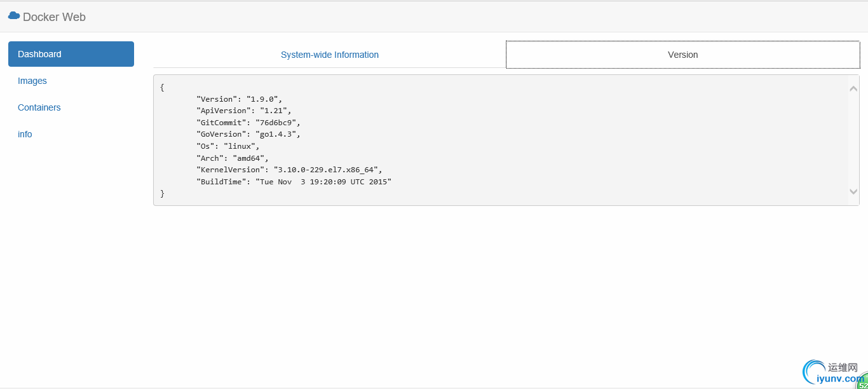868x389 pixels.
Task: Click the green circular badge in corner
Action: tap(863, 383)
